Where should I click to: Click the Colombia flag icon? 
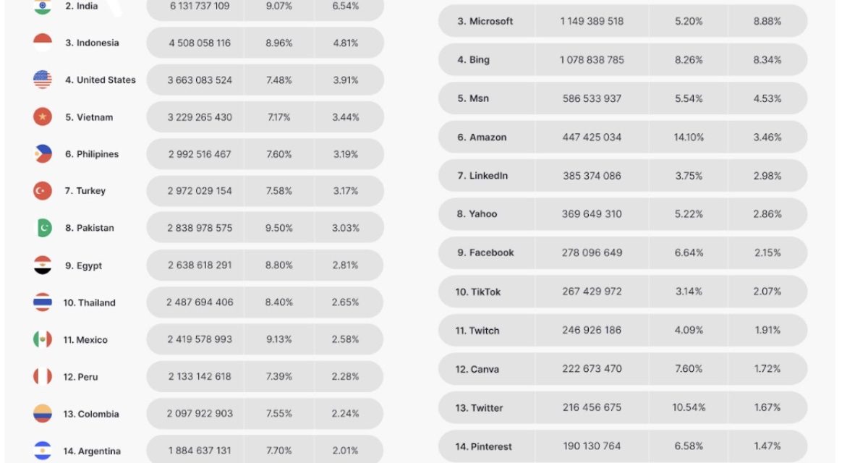43,414
